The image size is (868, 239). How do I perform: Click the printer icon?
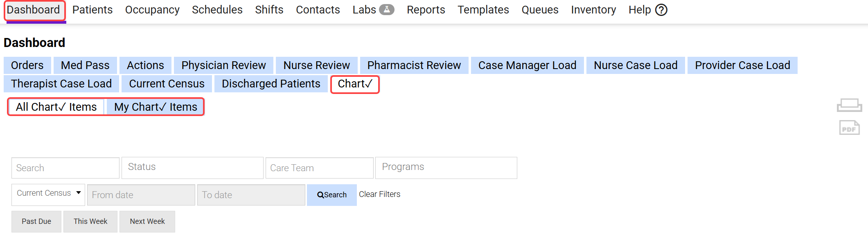coord(849,105)
